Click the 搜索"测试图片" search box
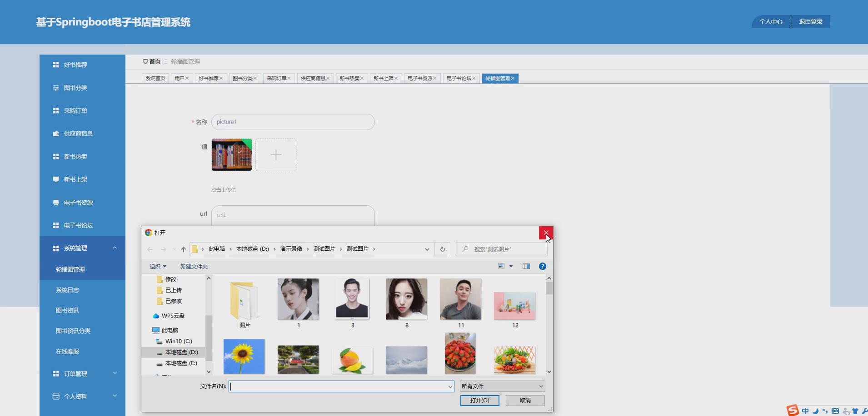The image size is (868, 416). pos(502,249)
